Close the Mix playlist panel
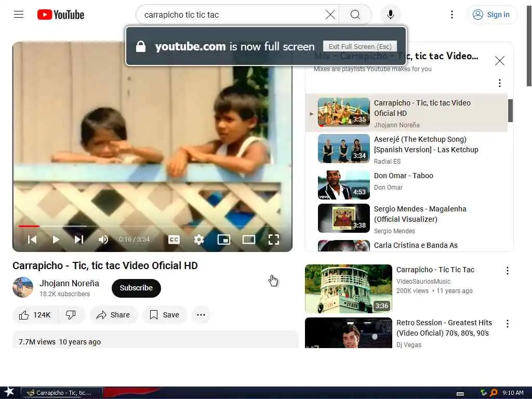532x399 pixels. pos(499,61)
